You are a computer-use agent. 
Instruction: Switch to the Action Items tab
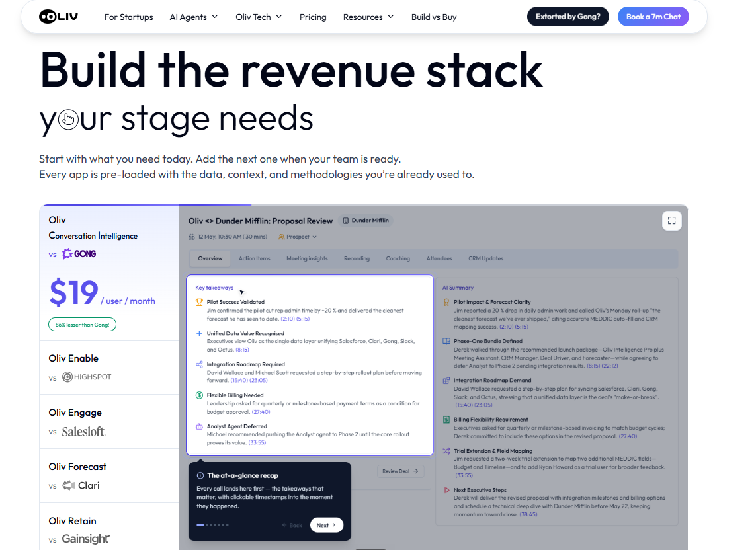(x=255, y=259)
